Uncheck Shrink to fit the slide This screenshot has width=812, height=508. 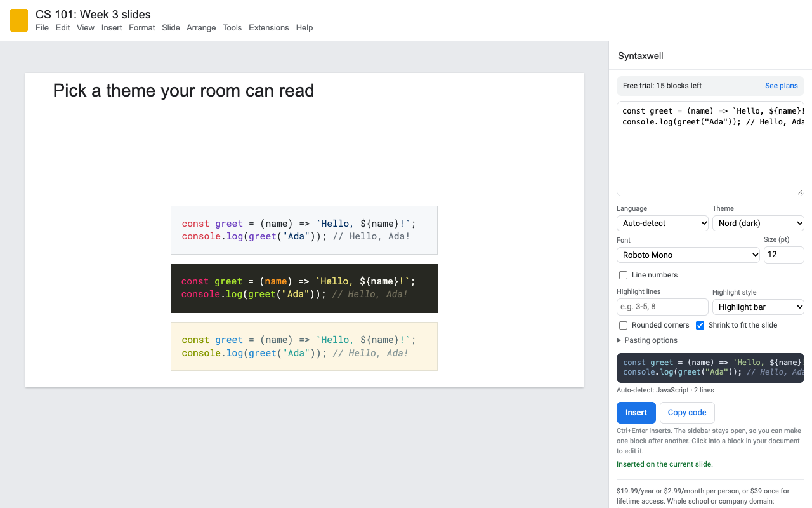(700, 325)
